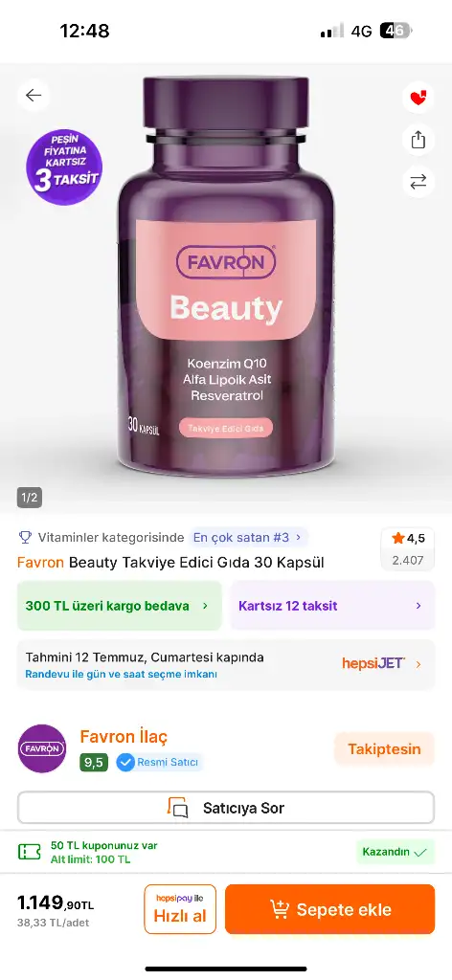Screen dimensions: 452x980
Task: Toggle the Kazandın coupon status
Action: pos(395,852)
